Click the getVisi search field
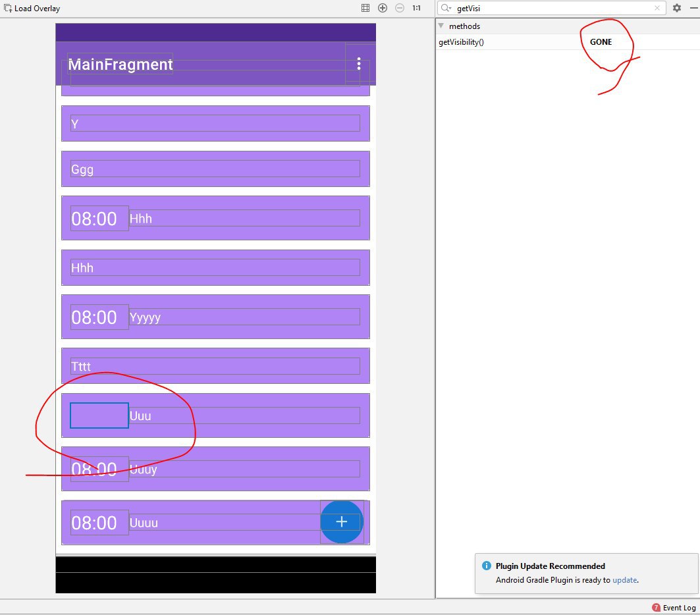The image size is (700, 615). tap(552, 8)
